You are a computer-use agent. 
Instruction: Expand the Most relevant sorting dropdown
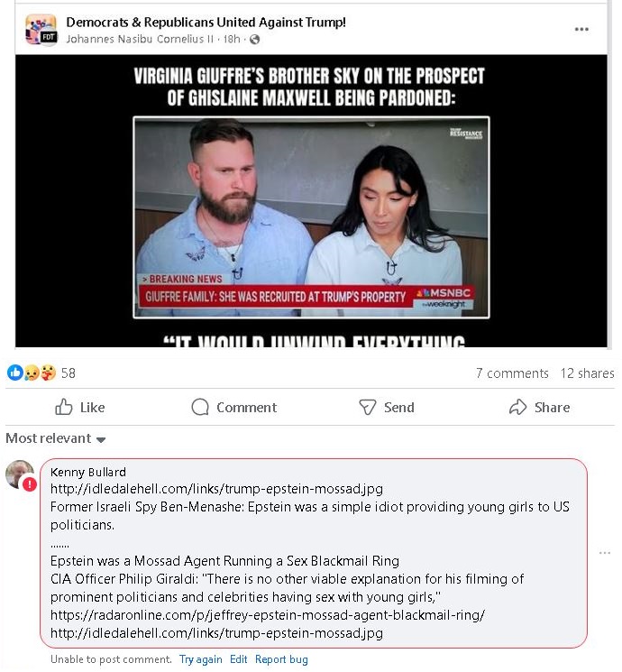(x=56, y=438)
